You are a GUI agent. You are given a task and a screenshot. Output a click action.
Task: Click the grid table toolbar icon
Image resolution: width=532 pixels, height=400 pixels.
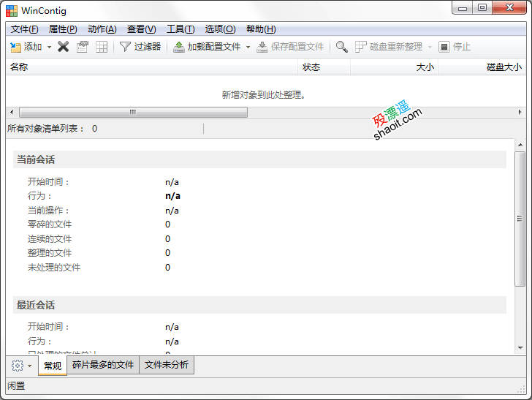102,47
